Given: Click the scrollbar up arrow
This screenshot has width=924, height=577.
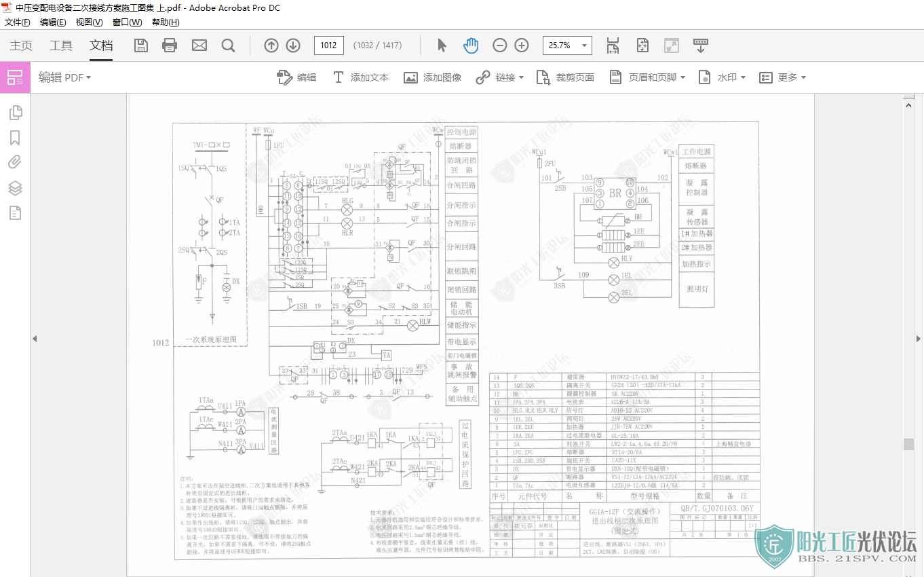Looking at the screenshot, I should click(908, 105).
